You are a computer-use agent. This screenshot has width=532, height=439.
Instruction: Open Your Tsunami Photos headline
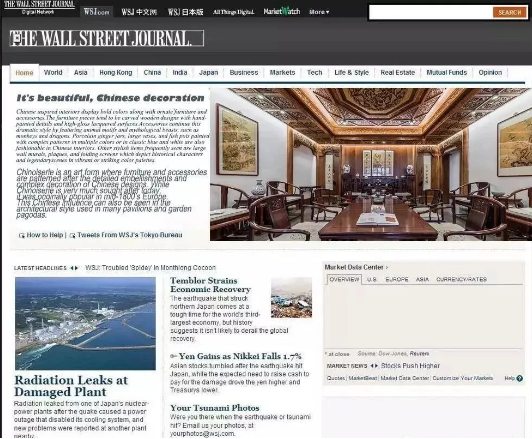pos(215,408)
